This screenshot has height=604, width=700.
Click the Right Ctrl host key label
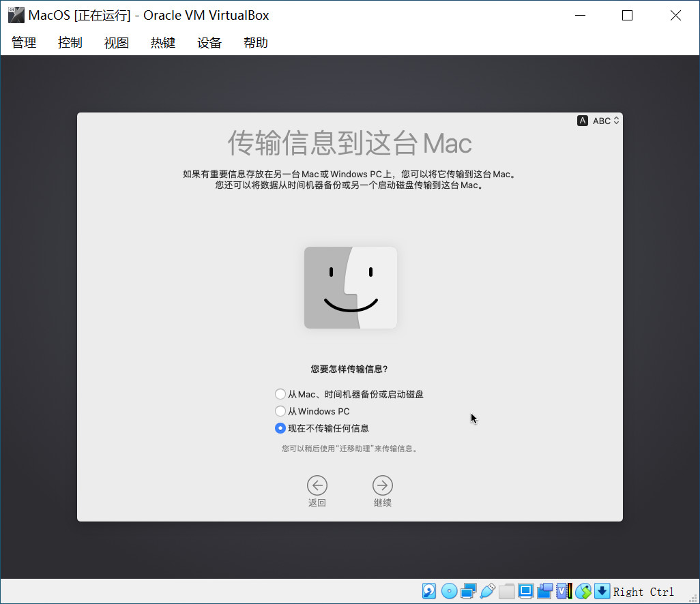pyautogui.click(x=643, y=592)
